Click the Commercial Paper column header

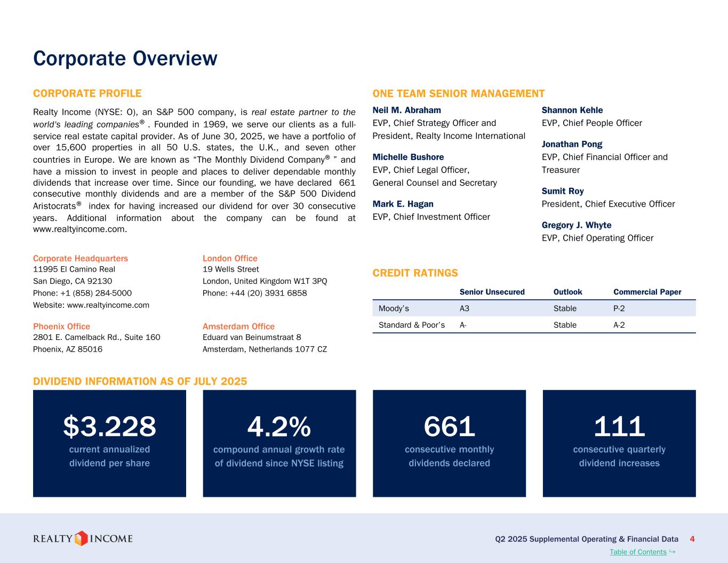click(647, 292)
